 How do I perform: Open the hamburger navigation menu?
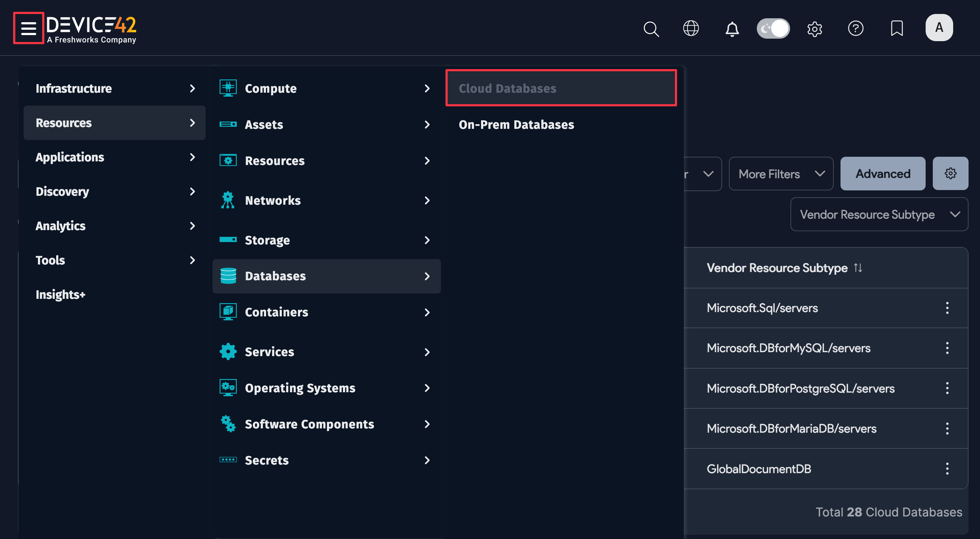(29, 28)
